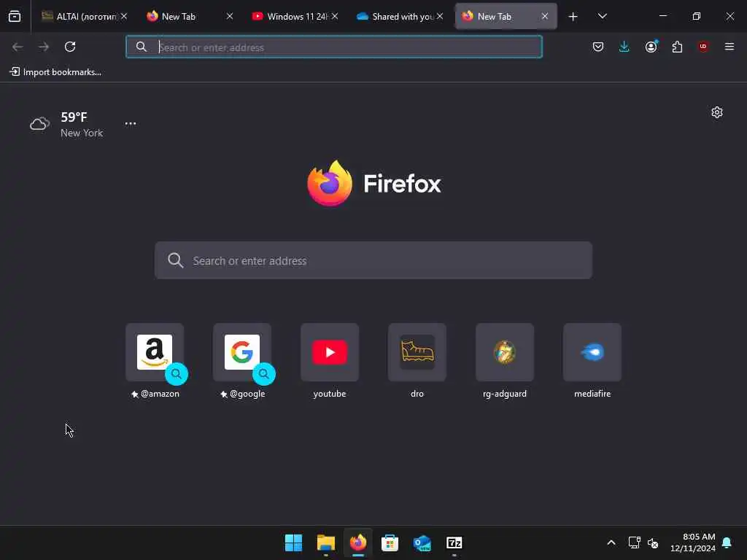Viewport: 747px width, 560px height.
Task: Expand the list all tabs chevron
Action: coord(602,16)
